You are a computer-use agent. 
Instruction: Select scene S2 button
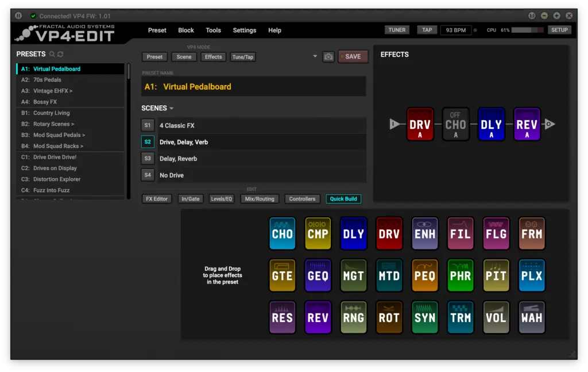(148, 142)
